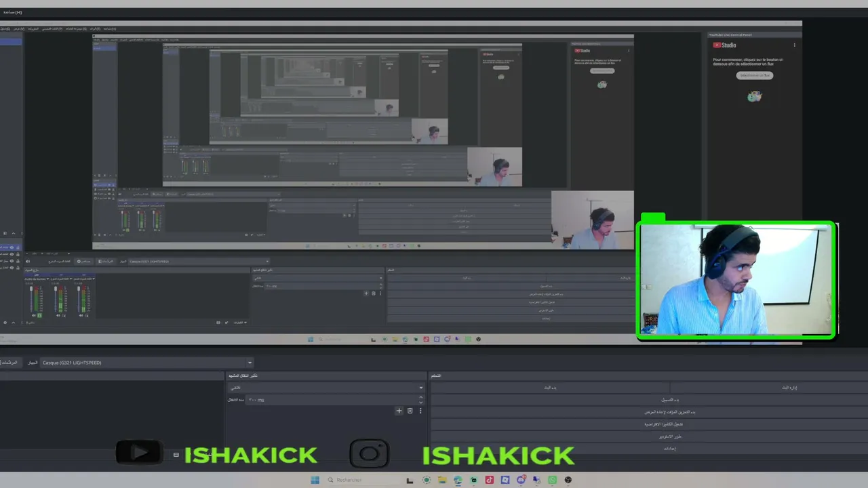The width and height of the screenshot is (868, 488).
Task: Click the green-highlighted icon under the leftmost mixer channel
Action: tap(39, 315)
